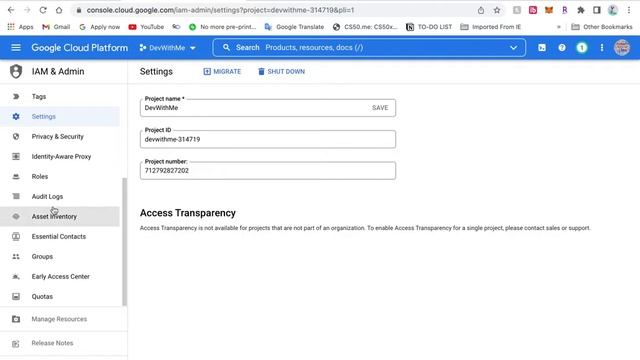Click the Search products and resources box

pyautogui.click(x=369, y=48)
